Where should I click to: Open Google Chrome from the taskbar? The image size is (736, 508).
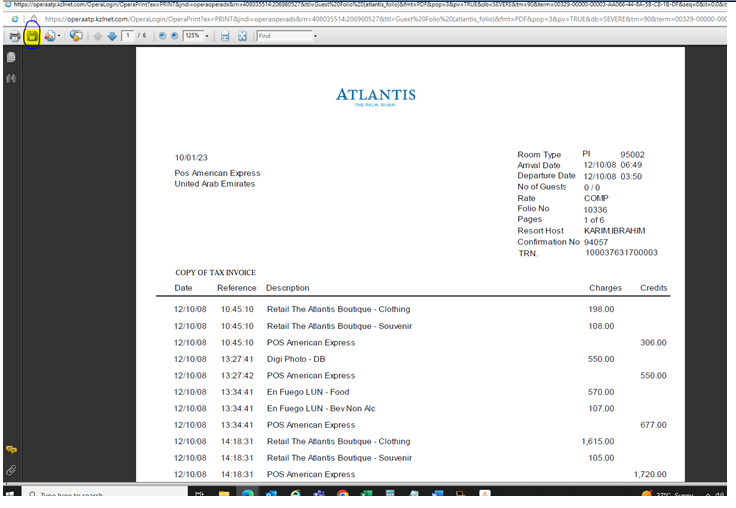343,493
